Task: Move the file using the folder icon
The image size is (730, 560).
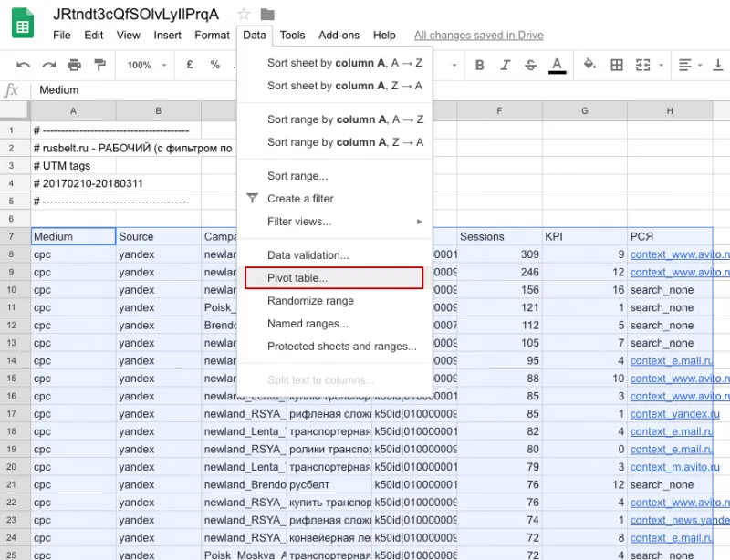Action: pos(267,15)
